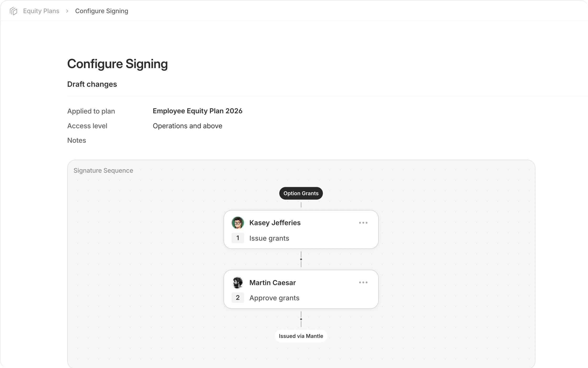588x368 pixels.
Task: Click step number 1 badge
Action: point(238,238)
